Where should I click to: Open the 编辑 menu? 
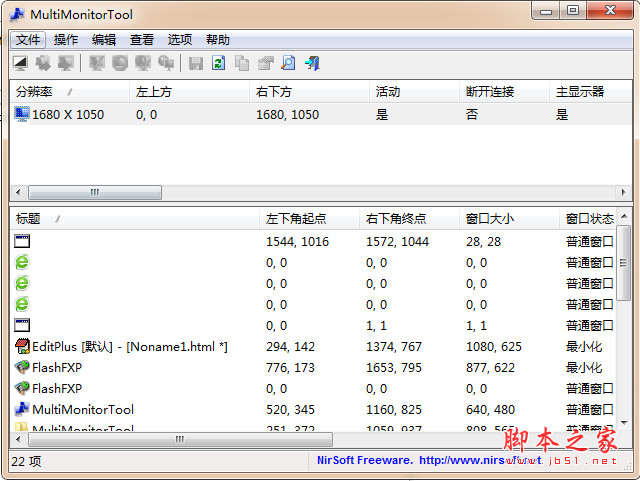pos(104,40)
